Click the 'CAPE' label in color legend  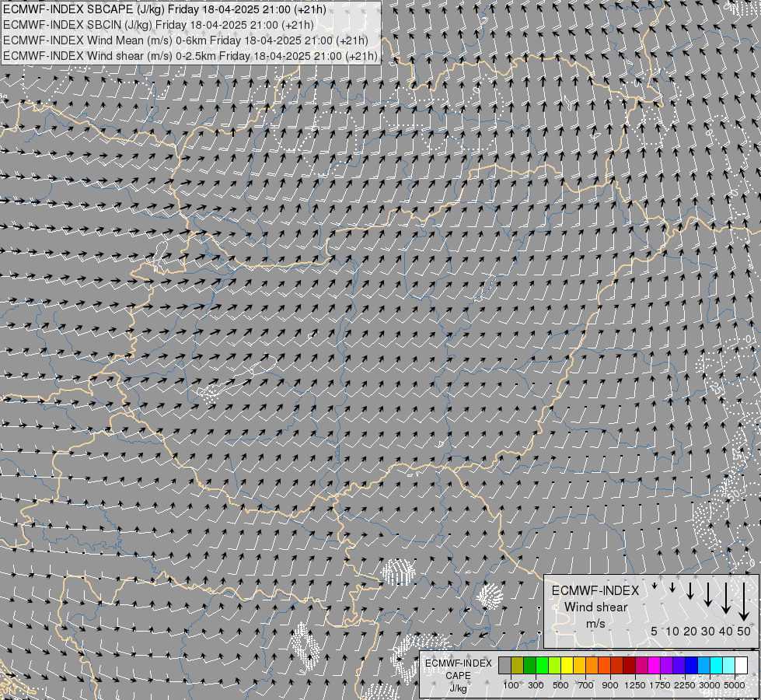(458, 676)
